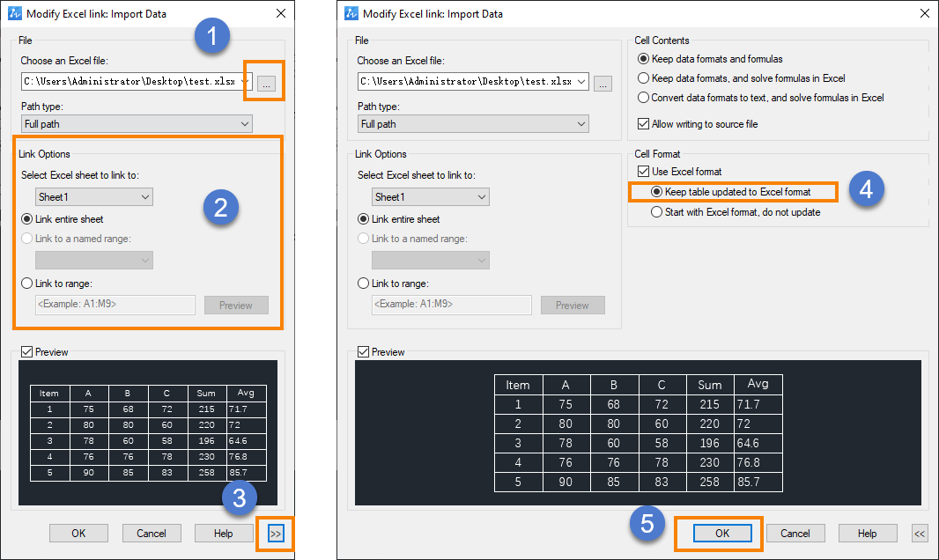The image size is (939, 560).
Task: Click app icon in left dialog title bar
Action: pyautogui.click(x=14, y=13)
